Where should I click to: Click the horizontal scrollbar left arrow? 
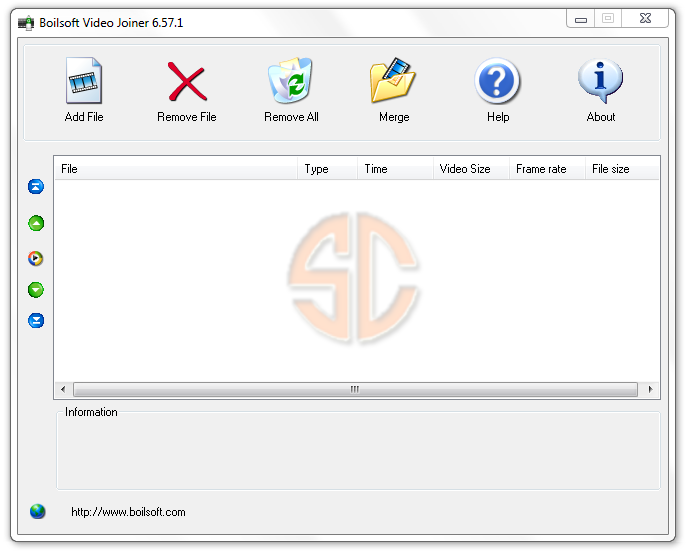[64, 389]
